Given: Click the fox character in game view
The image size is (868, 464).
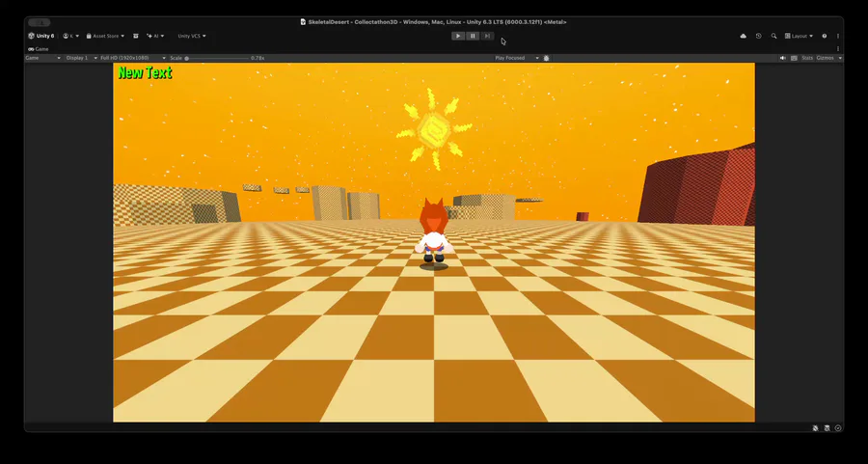Looking at the screenshot, I should 433,232.
